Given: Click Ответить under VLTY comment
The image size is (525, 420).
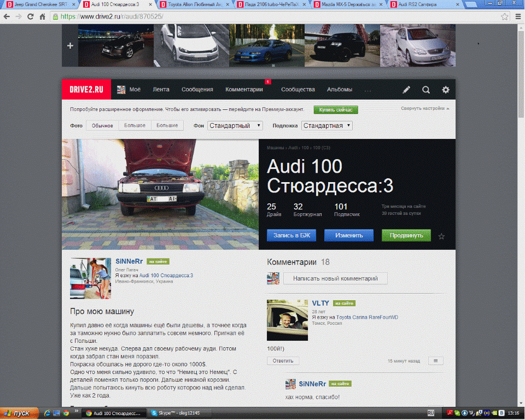Looking at the screenshot, I should coord(283,361).
